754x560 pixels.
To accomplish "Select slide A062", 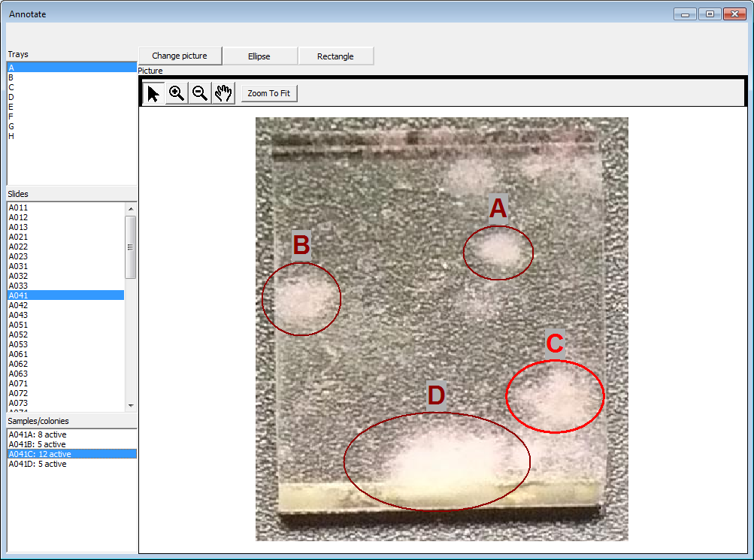I will coord(66,364).
